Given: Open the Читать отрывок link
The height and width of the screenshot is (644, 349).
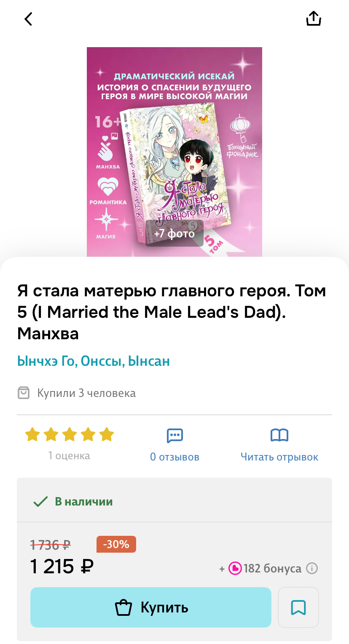Looking at the screenshot, I should point(279,457).
